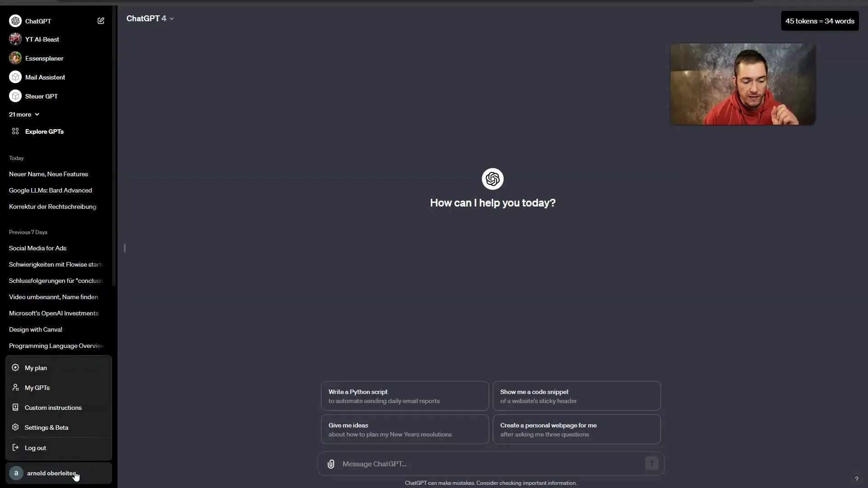Select the Settings & Beta option
Image resolution: width=868 pixels, height=488 pixels.
pyautogui.click(x=46, y=427)
